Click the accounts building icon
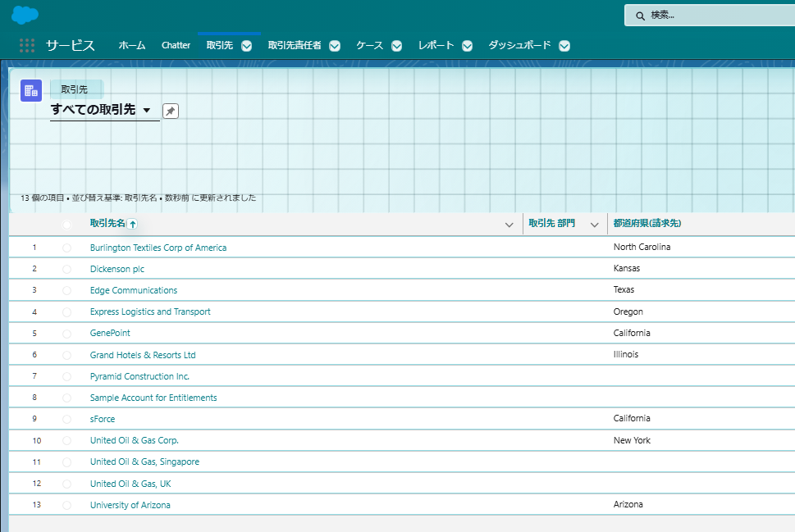This screenshot has height=532, width=795. (x=31, y=91)
